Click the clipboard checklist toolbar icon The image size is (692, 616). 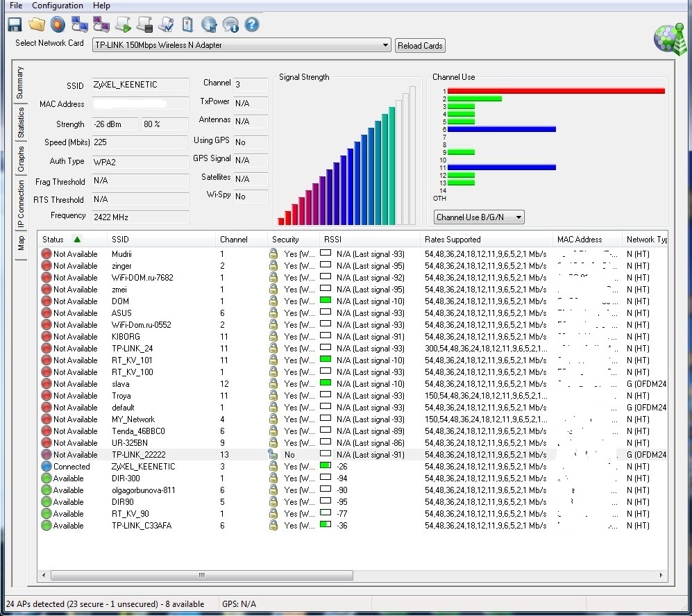pos(187,25)
